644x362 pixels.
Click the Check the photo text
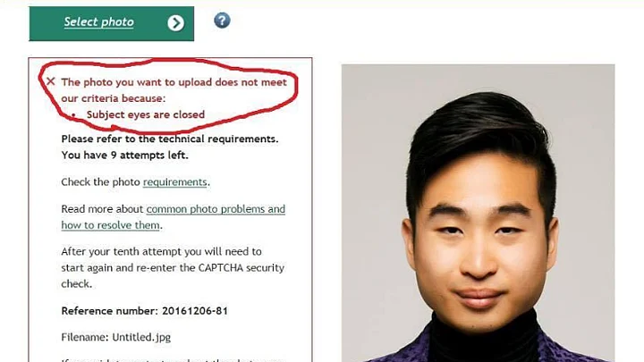[x=100, y=182]
